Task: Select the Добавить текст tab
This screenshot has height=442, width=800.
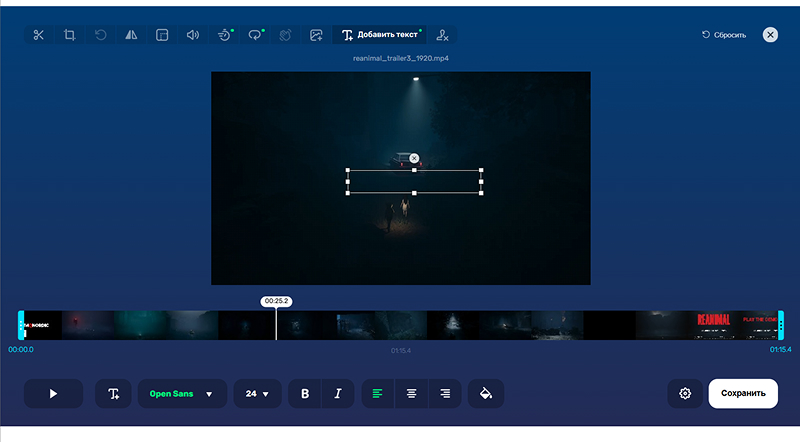Action: pyautogui.click(x=380, y=35)
